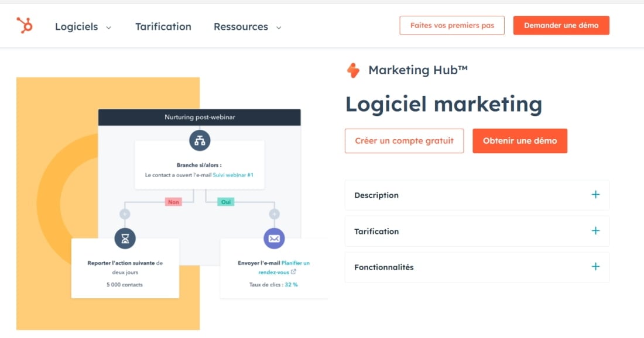The image size is (644, 338).
Task: Click the Faites vos premiers pas button
Action: [x=452, y=25]
